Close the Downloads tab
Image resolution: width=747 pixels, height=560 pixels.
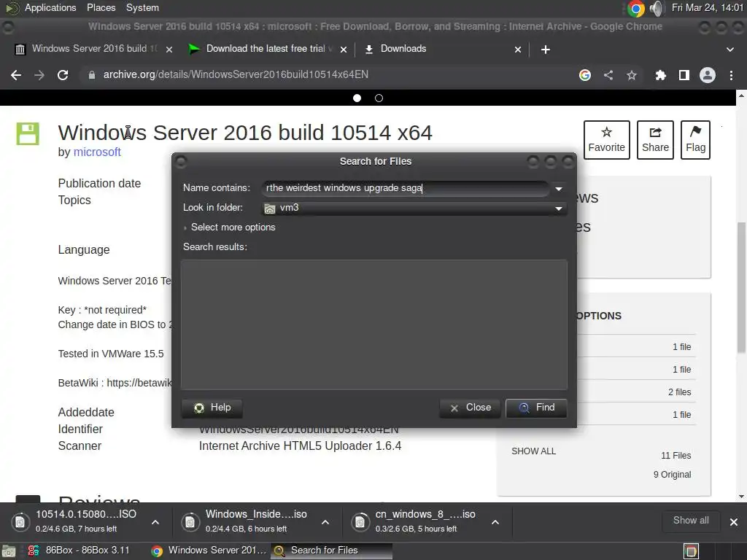click(518, 50)
